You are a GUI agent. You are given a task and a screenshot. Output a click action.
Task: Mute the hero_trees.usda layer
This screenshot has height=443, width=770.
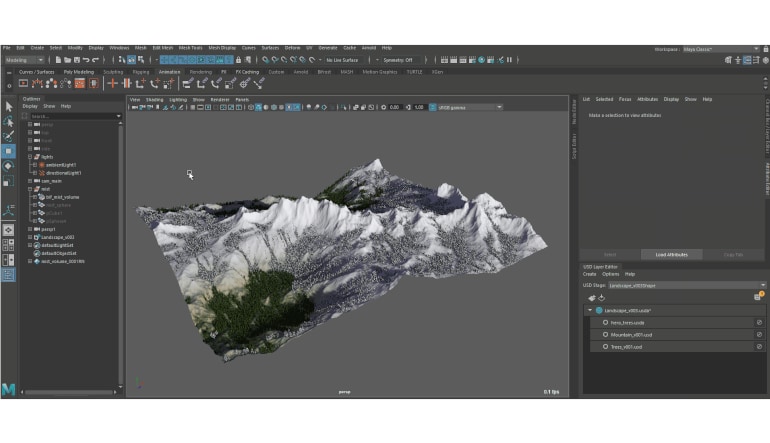(x=759, y=323)
